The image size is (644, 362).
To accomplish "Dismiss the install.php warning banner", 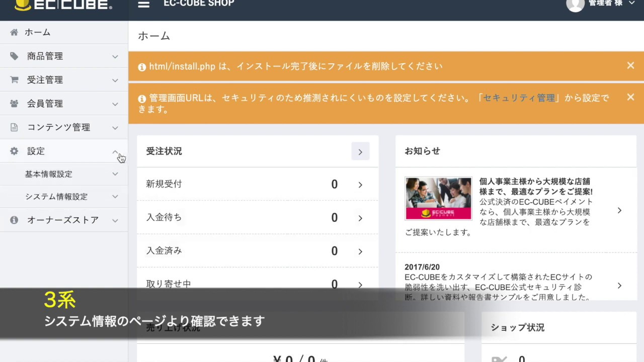I will [630, 65].
